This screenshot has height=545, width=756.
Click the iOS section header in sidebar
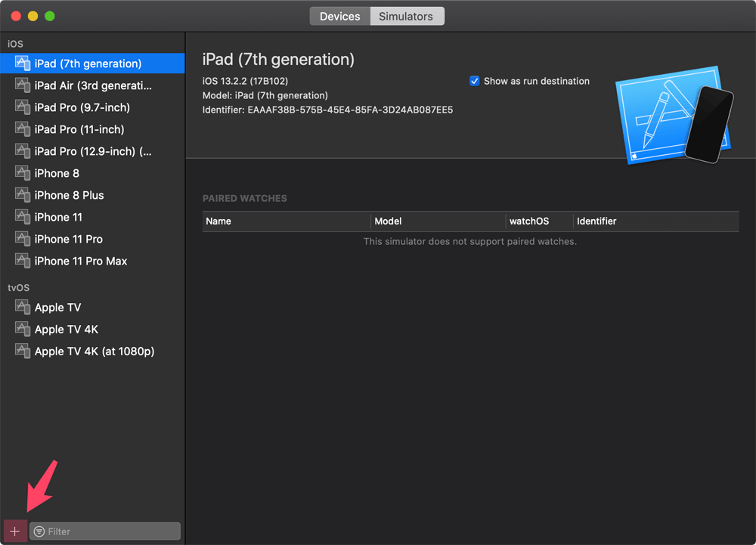[x=15, y=44]
